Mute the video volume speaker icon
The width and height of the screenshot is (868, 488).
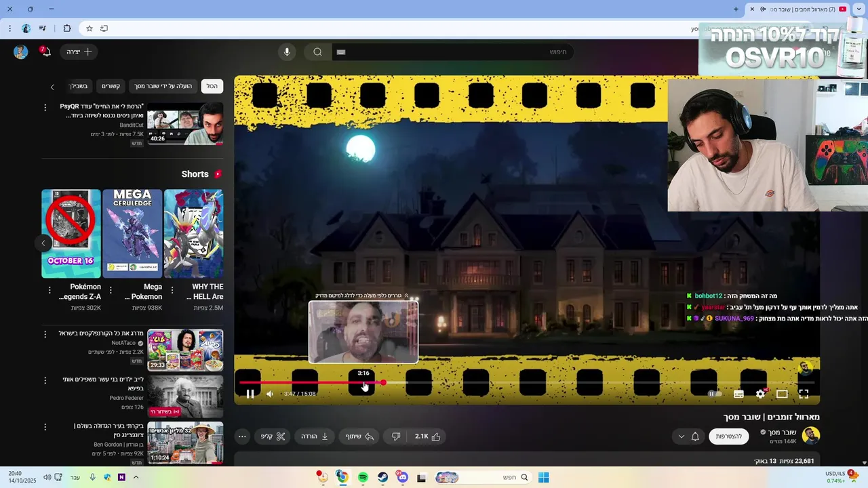(270, 394)
